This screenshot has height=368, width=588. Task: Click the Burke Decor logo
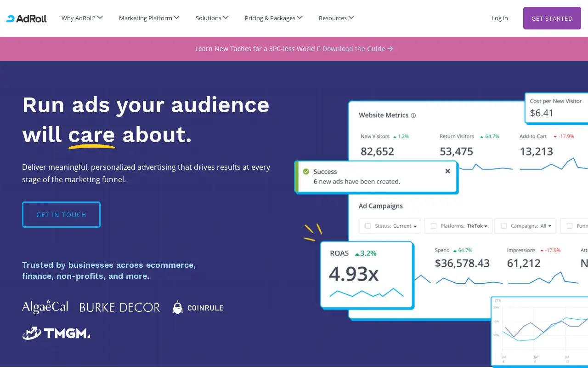point(119,307)
